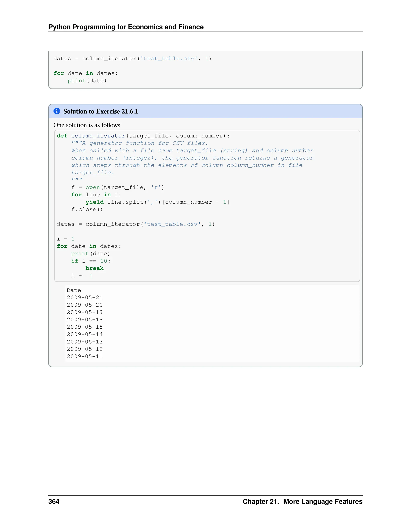Click the page number '364'

(54, 501)
